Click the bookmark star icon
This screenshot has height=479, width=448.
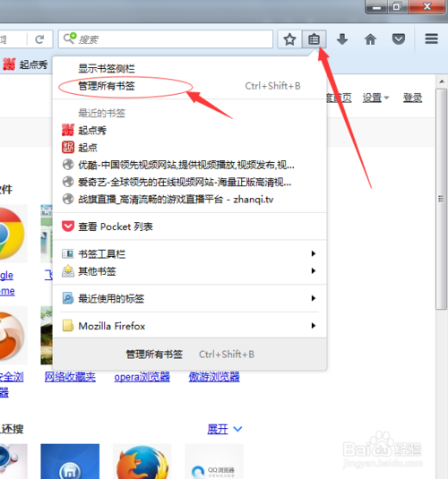click(x=289, y=39)
